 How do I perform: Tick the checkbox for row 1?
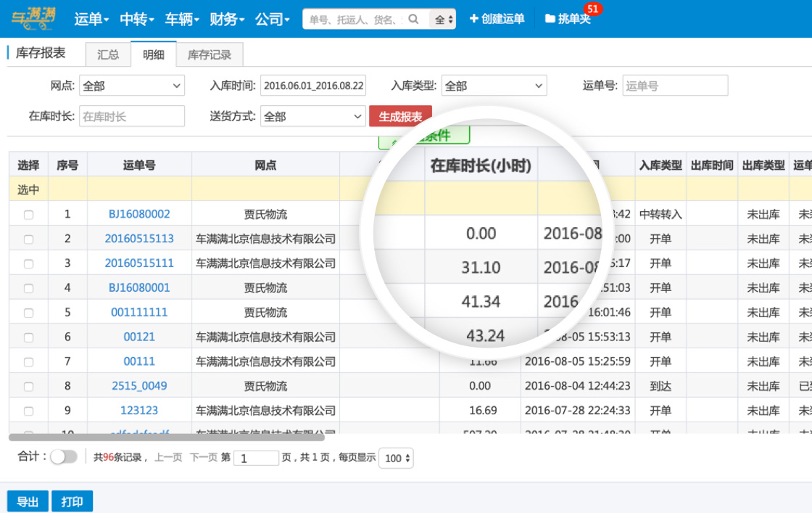pyautogui.click(x=28, y=215)
